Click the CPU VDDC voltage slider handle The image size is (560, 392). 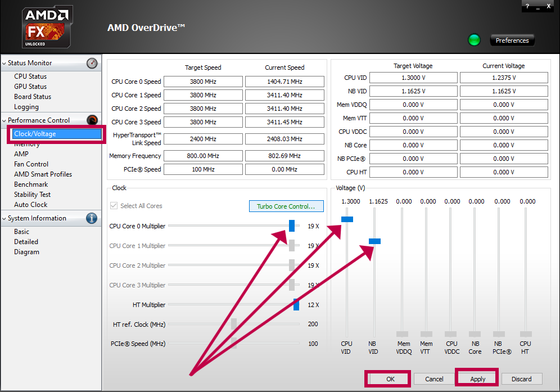[450, 334]
